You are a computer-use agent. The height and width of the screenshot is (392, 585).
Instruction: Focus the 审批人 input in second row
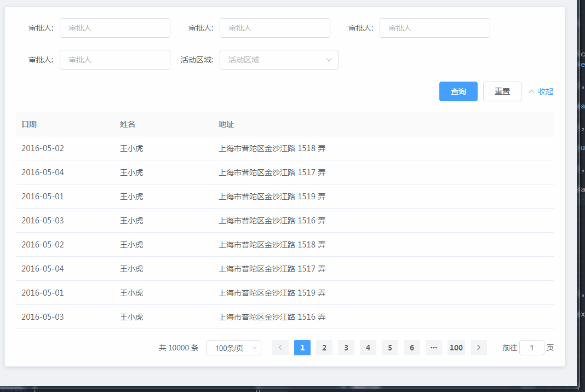115,60
